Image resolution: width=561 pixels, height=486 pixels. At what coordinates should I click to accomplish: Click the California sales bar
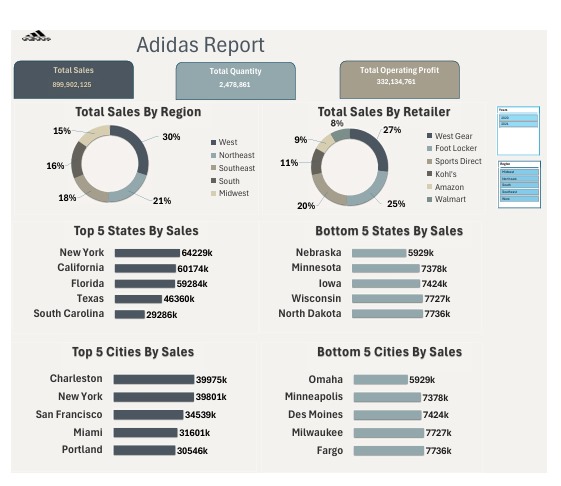point(145,268)
